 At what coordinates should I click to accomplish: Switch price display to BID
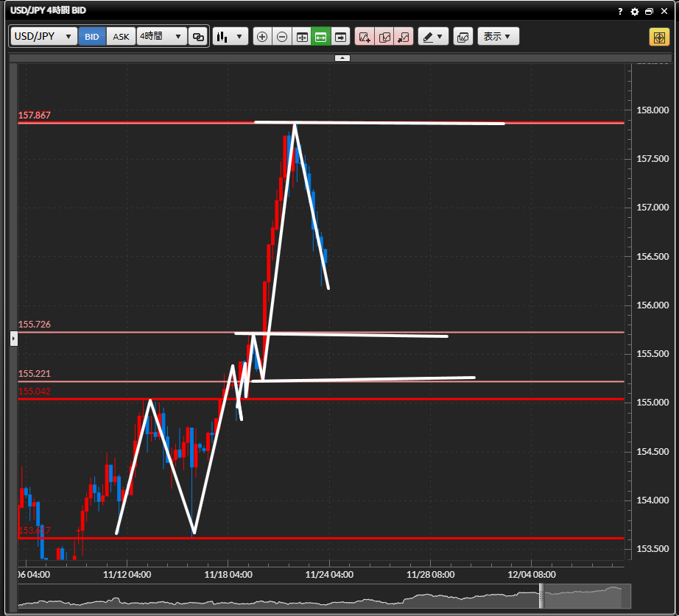point(92,37)
